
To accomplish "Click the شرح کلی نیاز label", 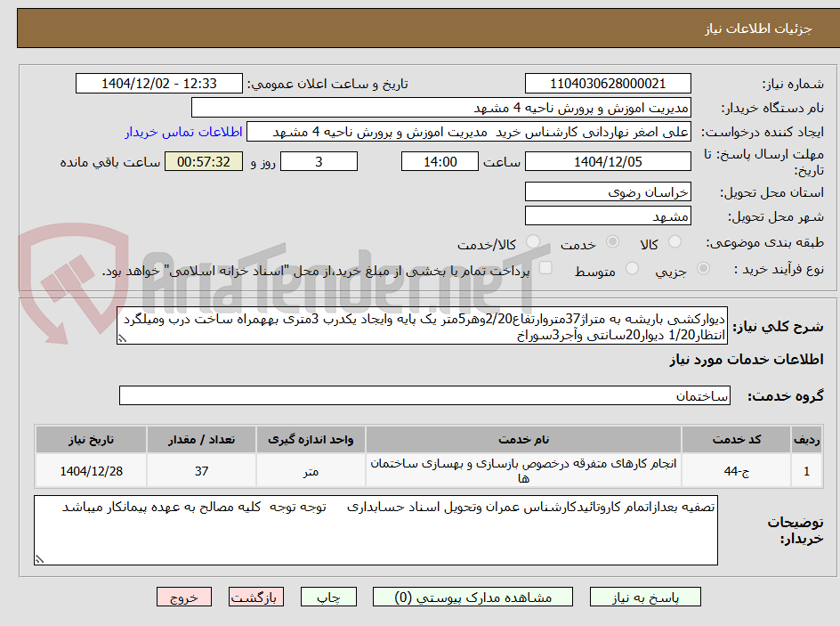I will [778, 327].
